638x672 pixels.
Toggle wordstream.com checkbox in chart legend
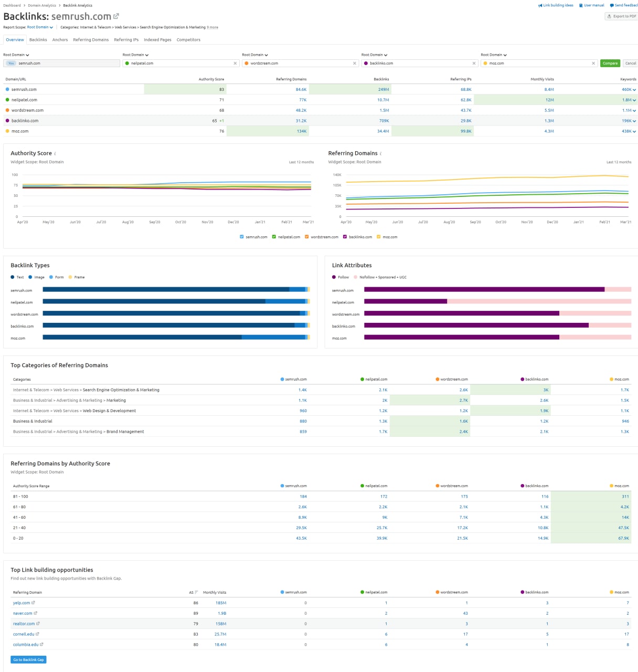click(307, 237)
